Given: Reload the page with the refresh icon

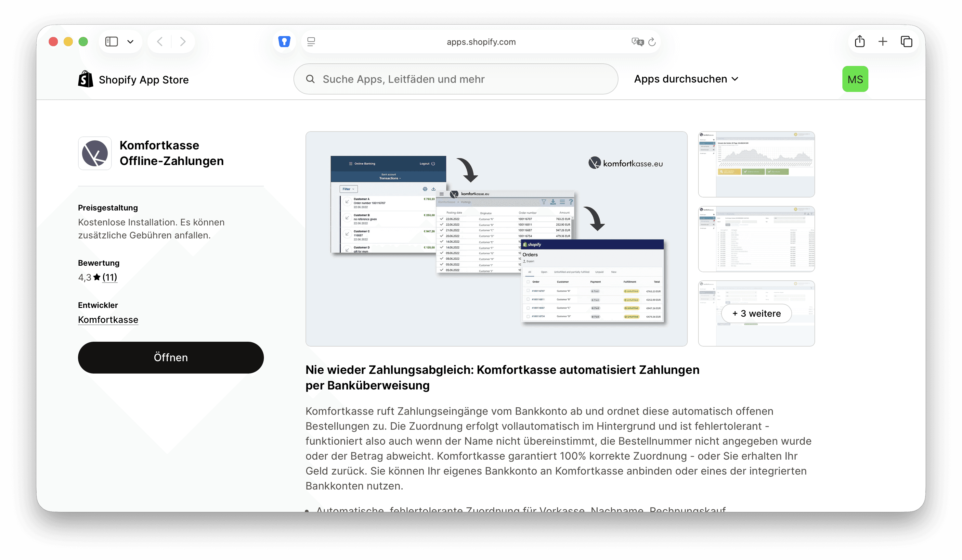Looking at the screenshot, I should (652, 42).
